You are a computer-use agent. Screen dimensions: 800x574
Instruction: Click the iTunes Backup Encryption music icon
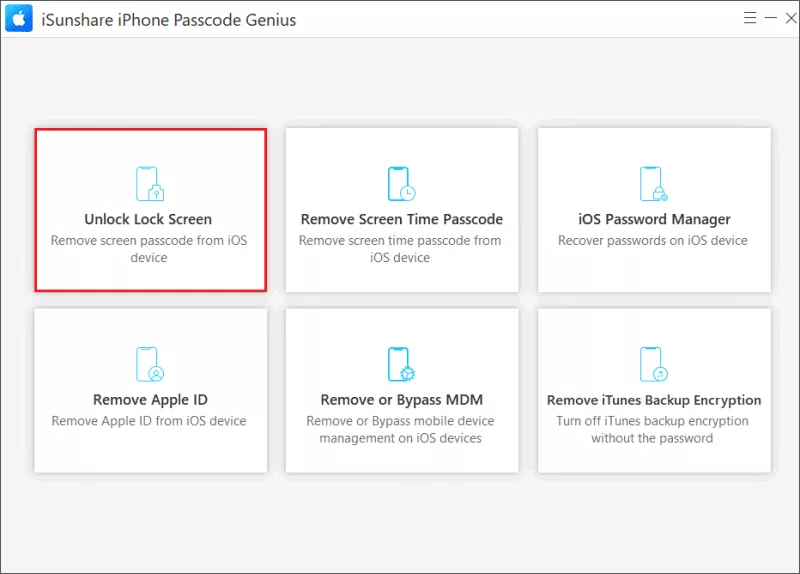(x=654, y=364)
